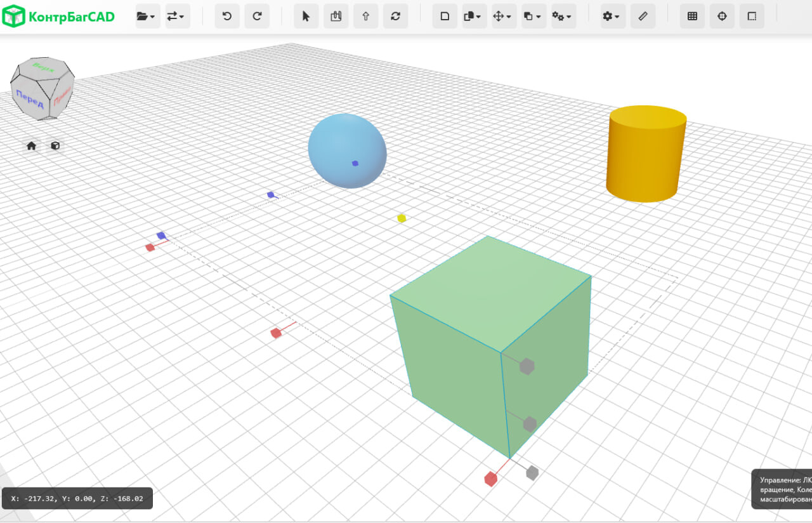Open the folder file dropdown

pos(146,17)
